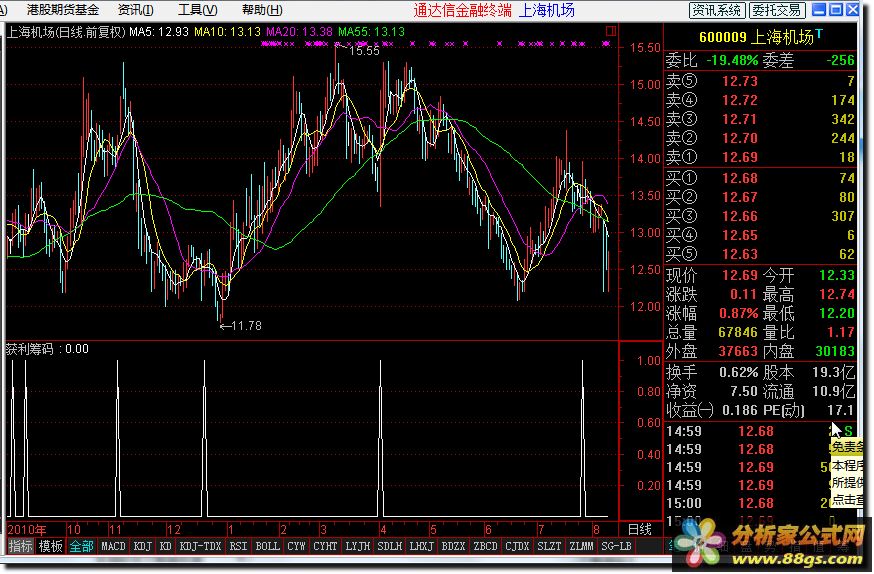Click the 卖② 12.70 ask row
Viewport: 874px width, 574px height.
tap(760, 138)
